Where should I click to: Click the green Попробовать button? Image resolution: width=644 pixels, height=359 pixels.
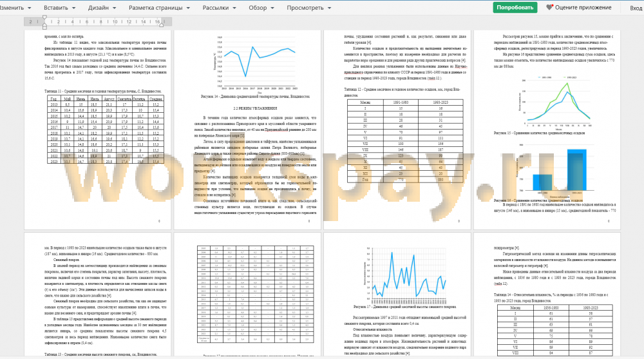pos(515,7)
